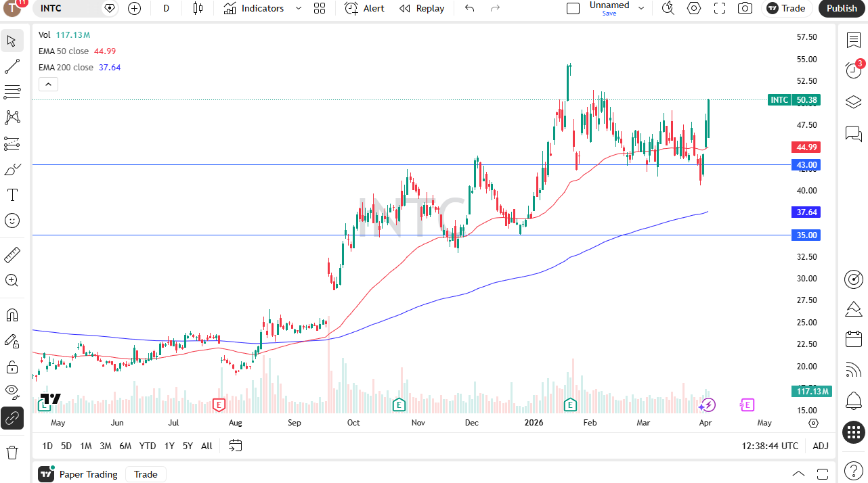Open the help center question mark
Viewport: 868px width, 483px height.
pos(853,469)
